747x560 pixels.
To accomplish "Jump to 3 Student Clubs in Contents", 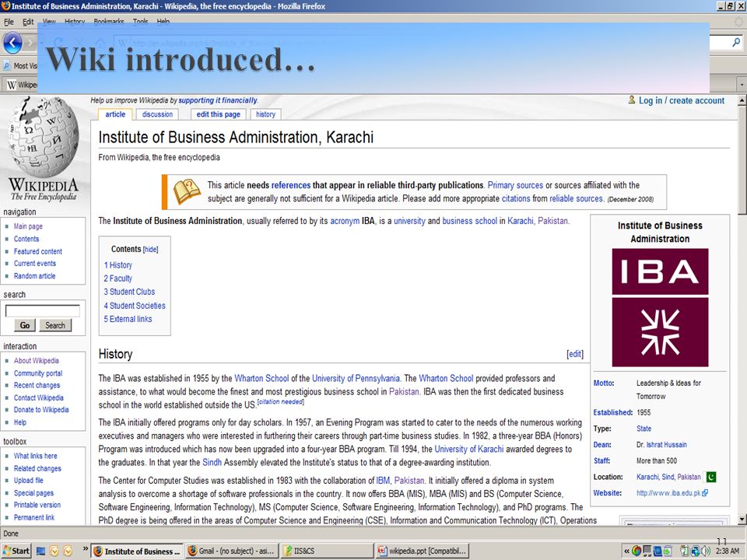I will point(130,292).
